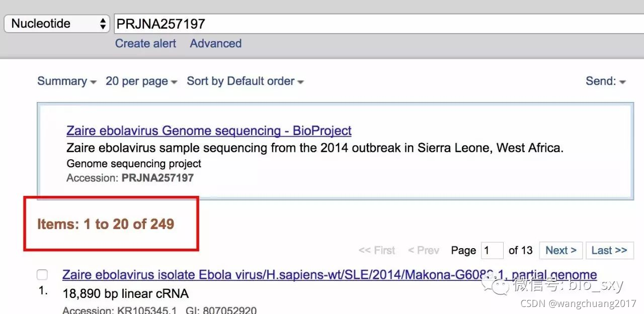Image resolution: width=644 pixels, height=314 pixels.
Task: Open Zaire ebolavirus Genome sequencing BioProject link
Action: tap(209, 131)
